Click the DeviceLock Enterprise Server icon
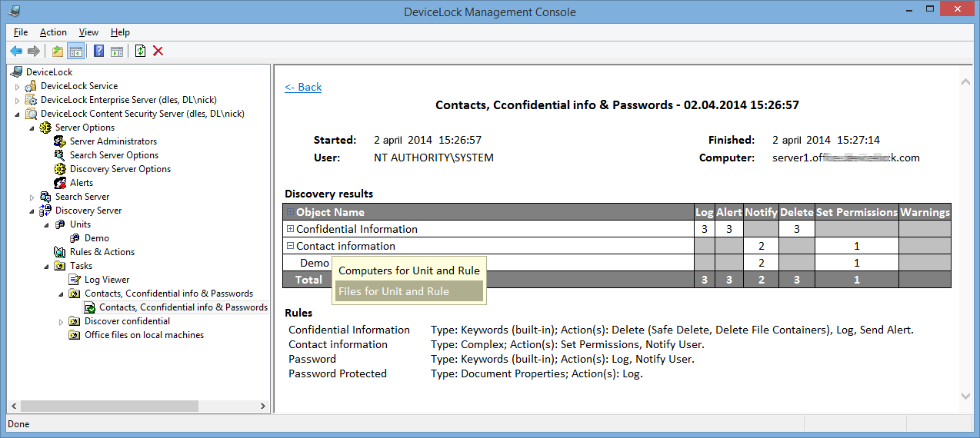 [x=32, y=100]
